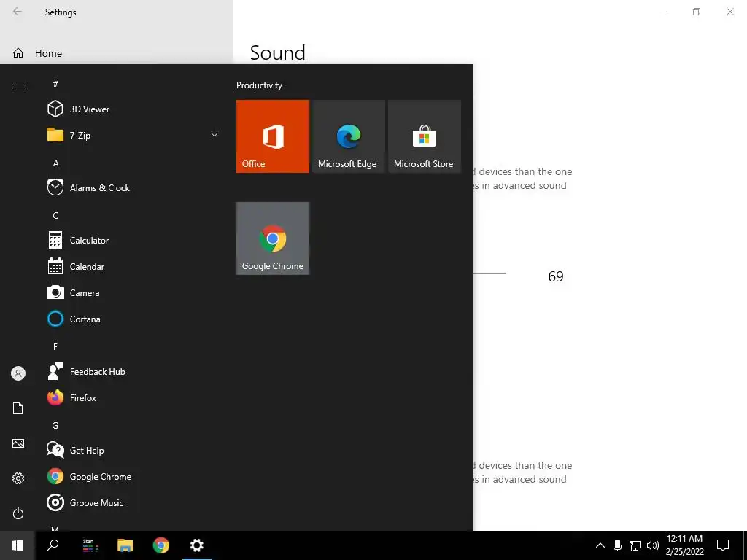Jump to the # letter group header
Viewport: 747px width, 560px height.
click(x=55, y=84)
